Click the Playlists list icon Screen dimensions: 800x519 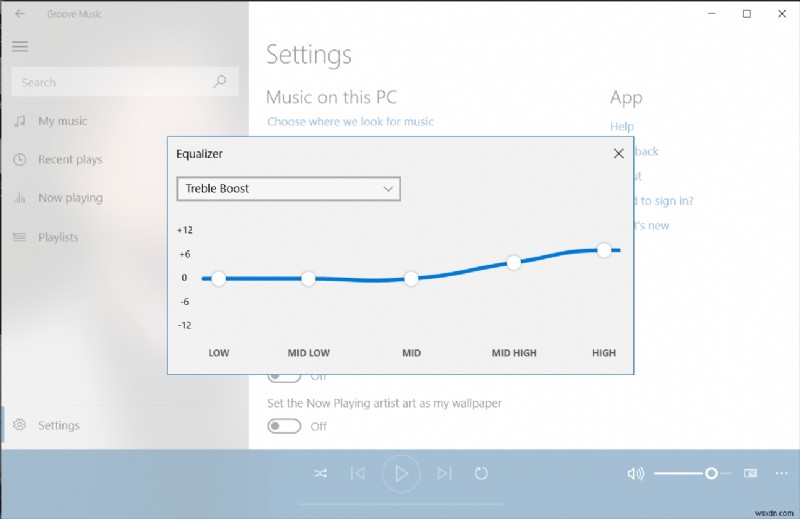[19, 237]
